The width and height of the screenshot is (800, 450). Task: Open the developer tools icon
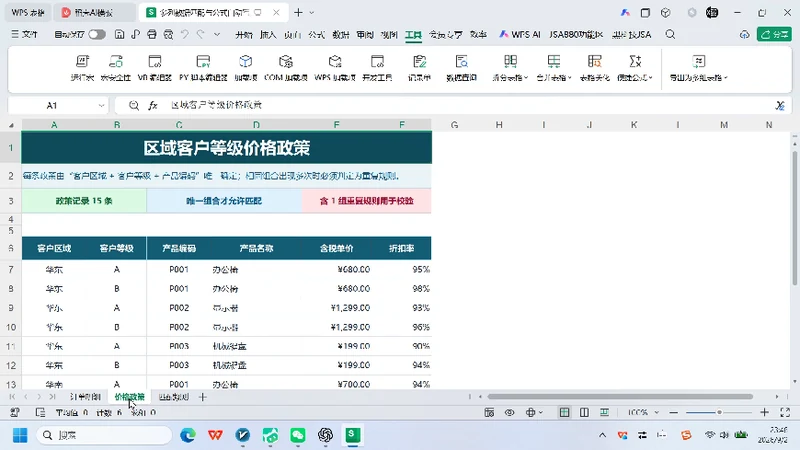(377, 67)
